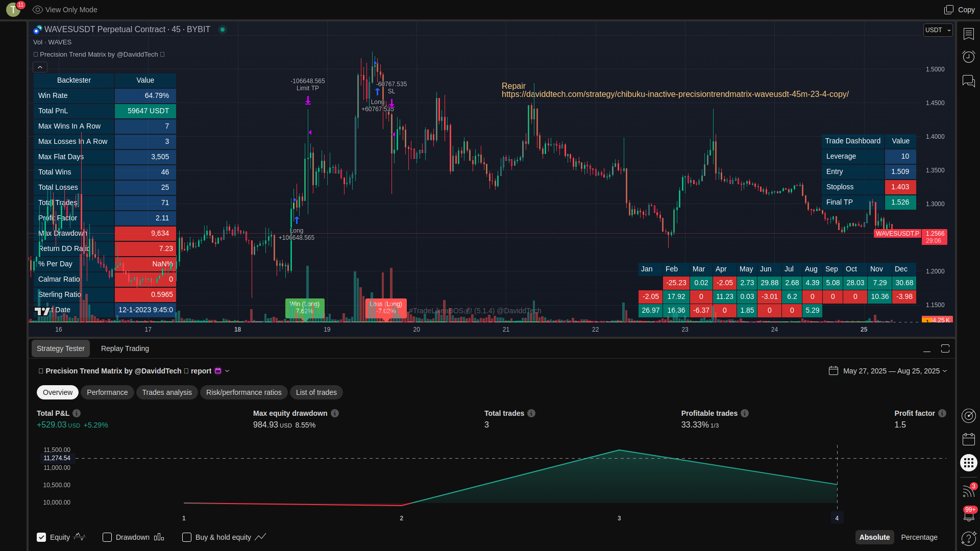Viewport: 980px width, 551px height.
Task: Select the Performance tab
Action: (107, 392)
